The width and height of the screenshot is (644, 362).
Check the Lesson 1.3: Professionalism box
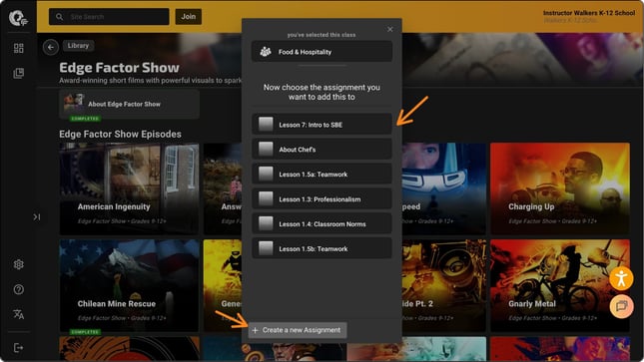click(266, 198)
